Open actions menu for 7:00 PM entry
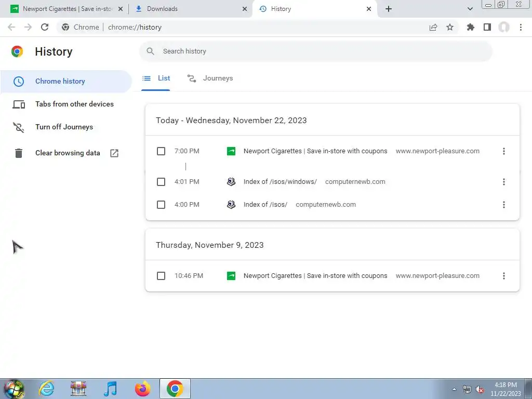This screenshot has height=399, width=532. 504,151
